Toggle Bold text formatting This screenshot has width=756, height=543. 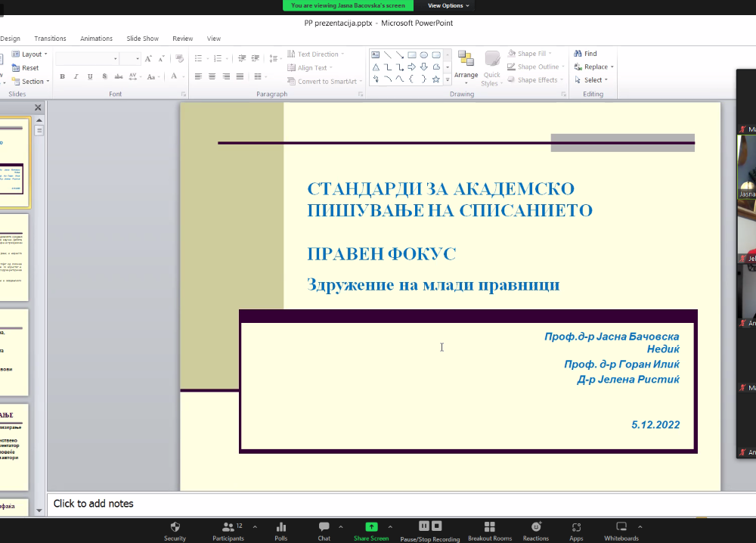tap(62, 76)
